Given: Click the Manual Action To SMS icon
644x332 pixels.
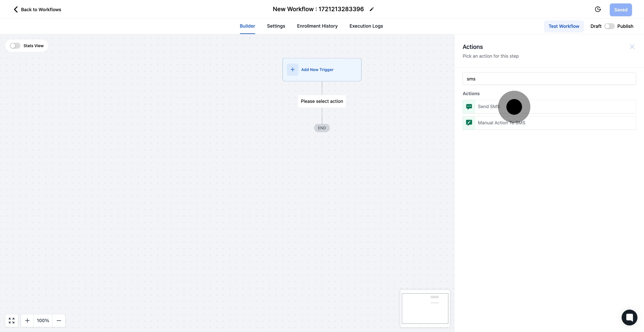Looking at the screenshot, I should pyautogui.click(x=469, y=123).
